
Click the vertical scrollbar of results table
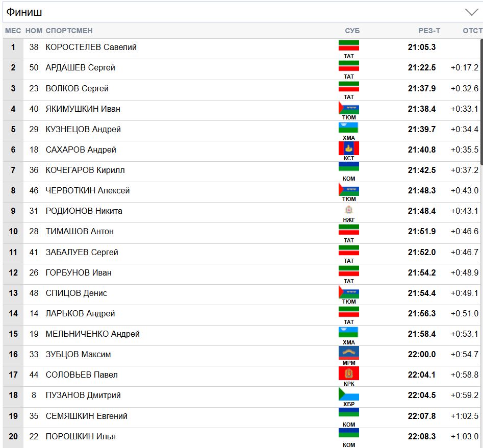coord(480,102)
